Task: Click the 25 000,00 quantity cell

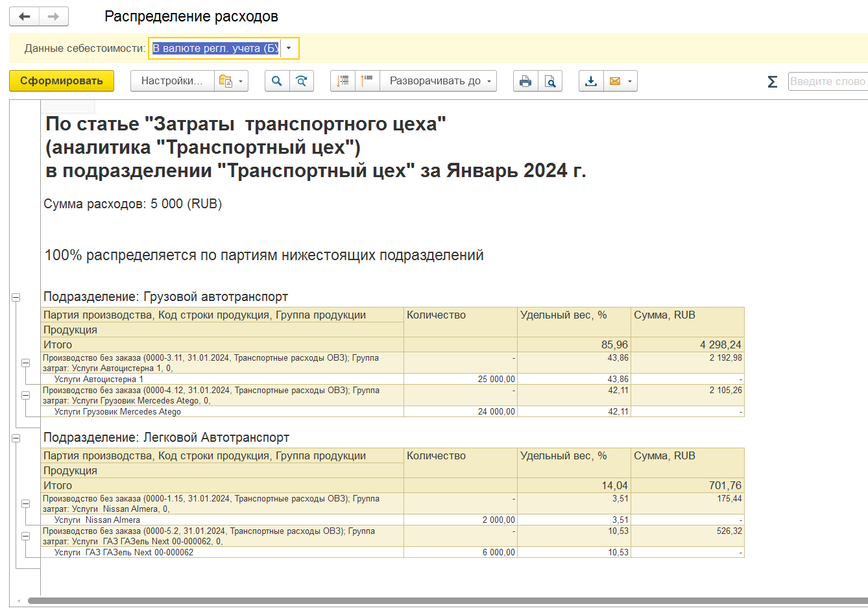Action: [x=461, y=379]
